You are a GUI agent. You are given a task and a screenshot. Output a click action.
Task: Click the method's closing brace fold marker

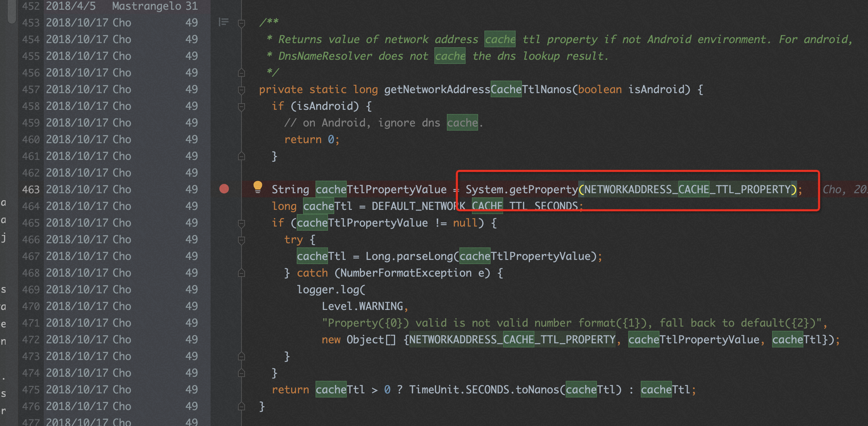(241, 407)
